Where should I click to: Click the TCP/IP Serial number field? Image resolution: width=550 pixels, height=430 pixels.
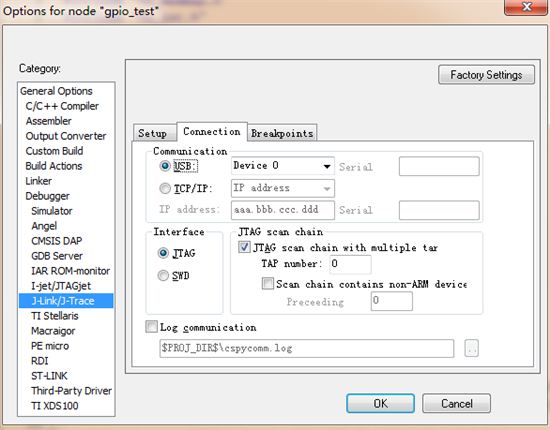pyautogui.click(x=439, y=210)
